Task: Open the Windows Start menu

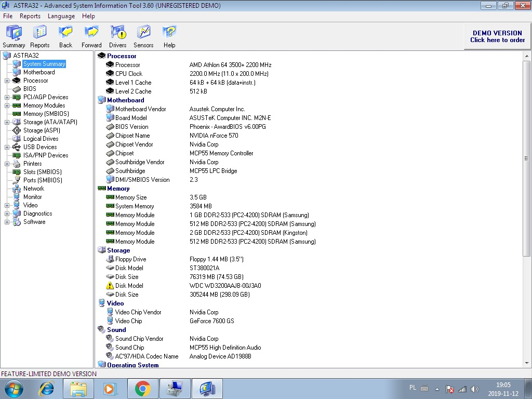Action: tap(14, 389)
